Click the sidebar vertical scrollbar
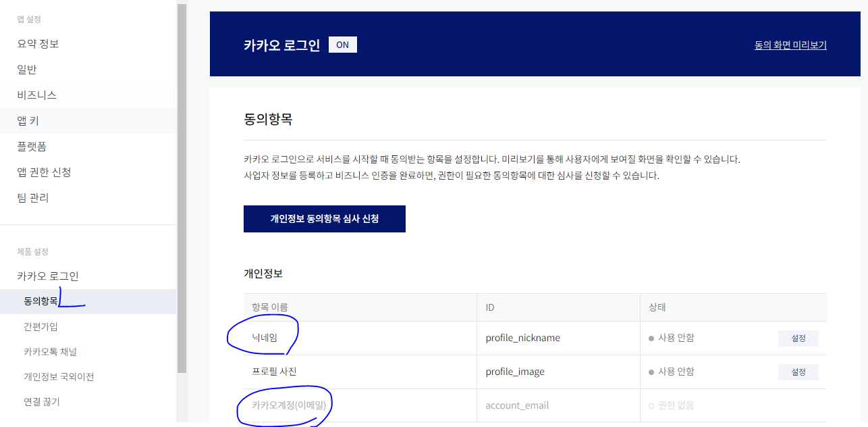The image size is (868, 427). click(x=182, y=188)
